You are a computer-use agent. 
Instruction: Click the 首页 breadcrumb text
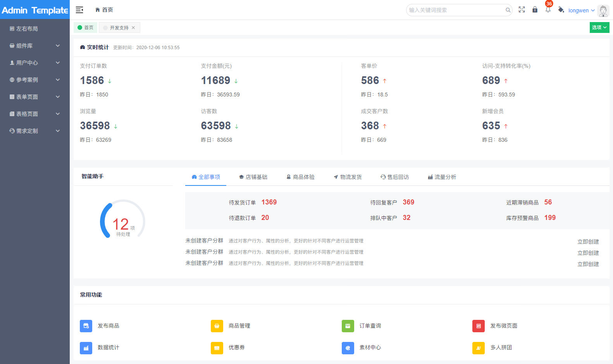pyautogui.click(x=108, y=10)
